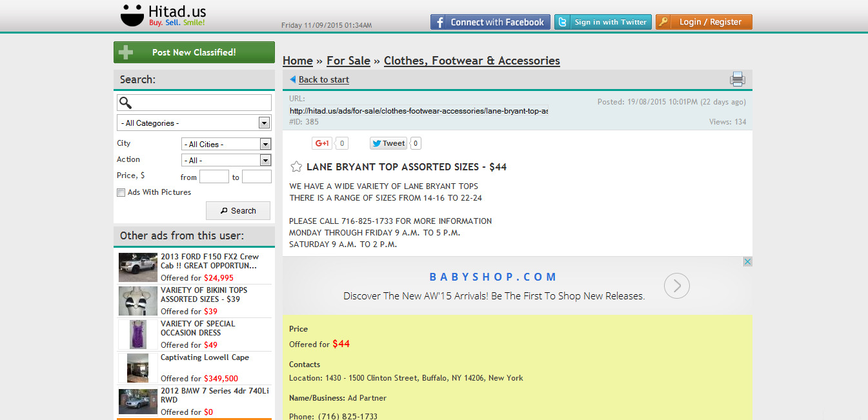This screenshot has height=420, width=868.
Task: Open purple special occasion dress thumbnail
Action: [138, 334]
